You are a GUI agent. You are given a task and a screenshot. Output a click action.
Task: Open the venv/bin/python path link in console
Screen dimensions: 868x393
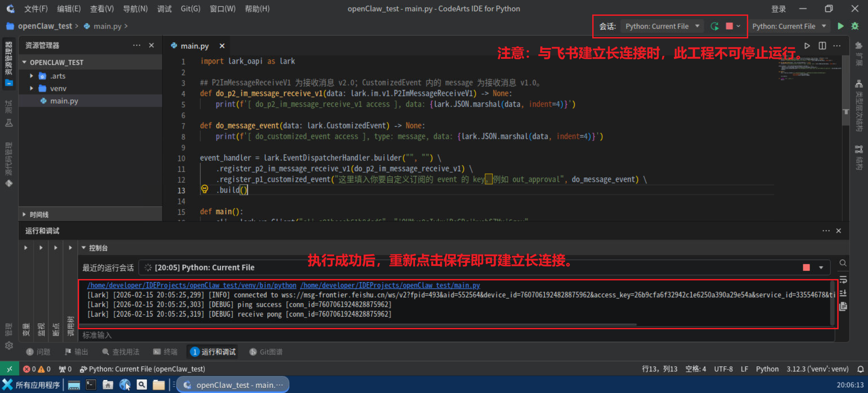(192, 285)
